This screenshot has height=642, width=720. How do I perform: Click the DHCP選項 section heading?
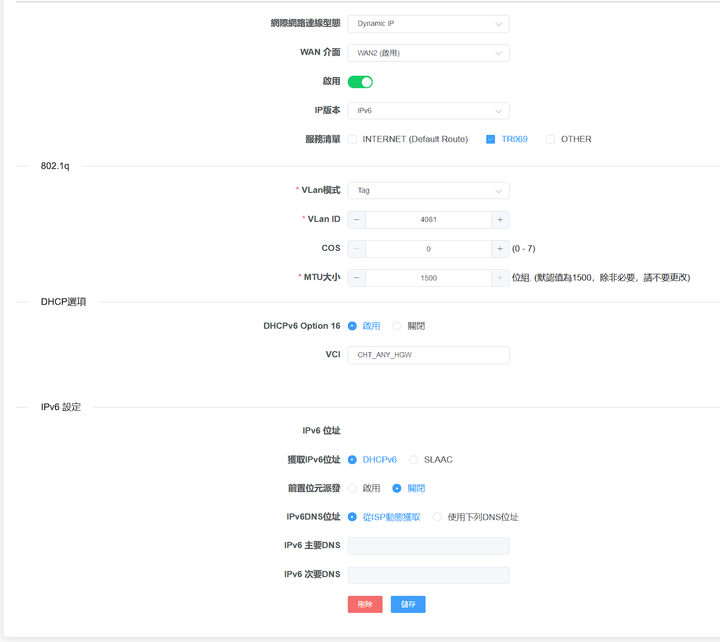point(63,302)
